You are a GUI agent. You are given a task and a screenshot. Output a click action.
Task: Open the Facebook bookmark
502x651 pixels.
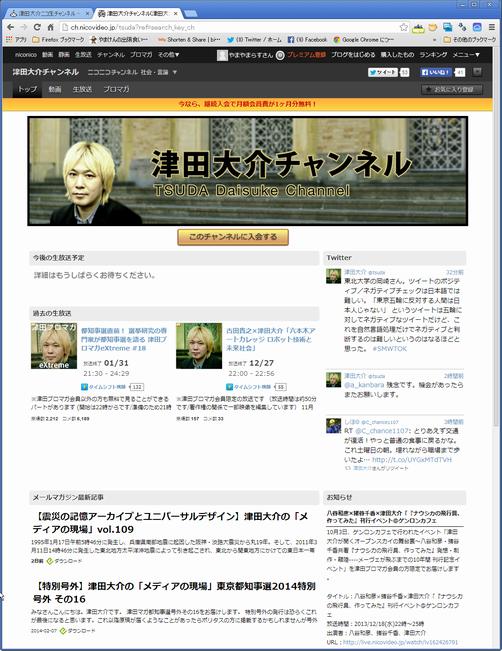pos(308,39)
